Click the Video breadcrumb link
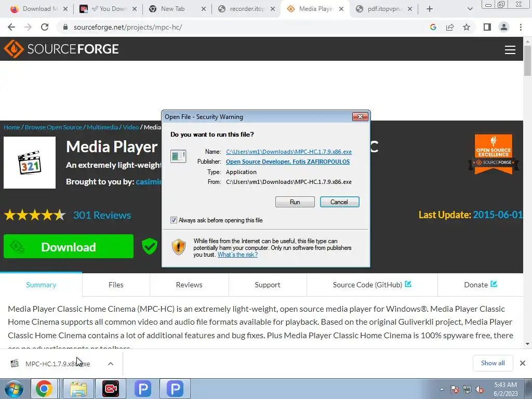Screen dimensions: 532x399 click(x=130, y=127)
